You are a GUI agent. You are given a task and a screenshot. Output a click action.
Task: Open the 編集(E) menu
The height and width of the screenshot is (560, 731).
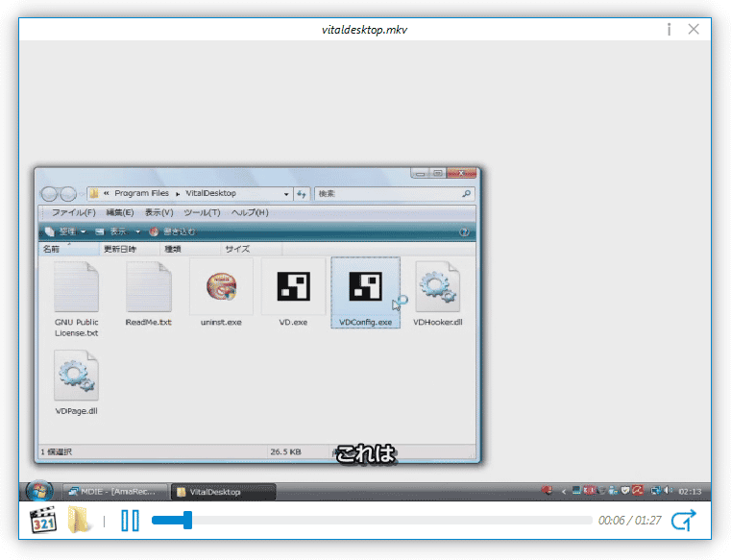(120, 212)
